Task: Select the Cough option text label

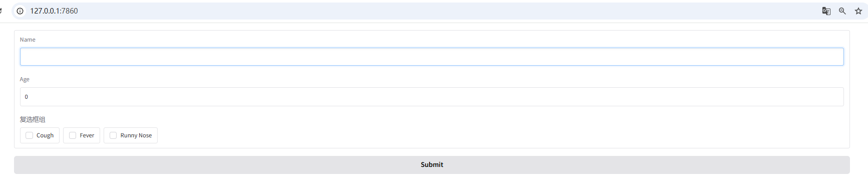Action: click(45, 135)
